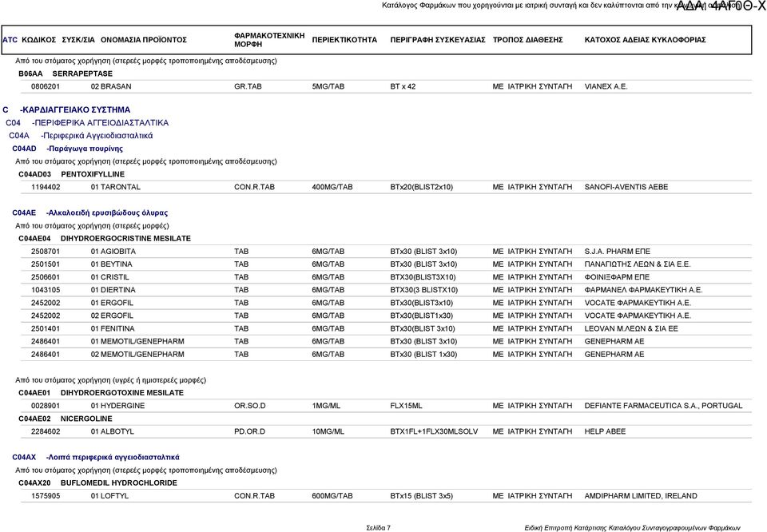767x532 pixels.
Task: Select the "BTx20(BLIST2x10)" package cell
Action: tap(422, 187)
